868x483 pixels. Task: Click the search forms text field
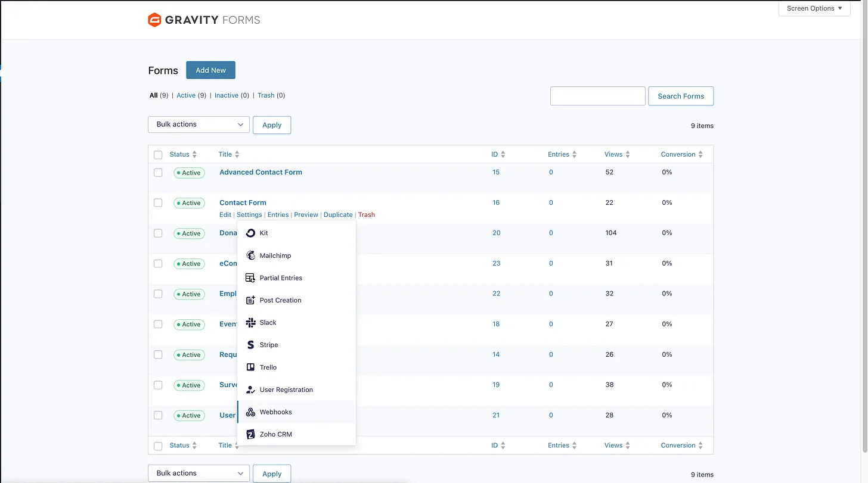pyautogui.click(x=597, y=96)
